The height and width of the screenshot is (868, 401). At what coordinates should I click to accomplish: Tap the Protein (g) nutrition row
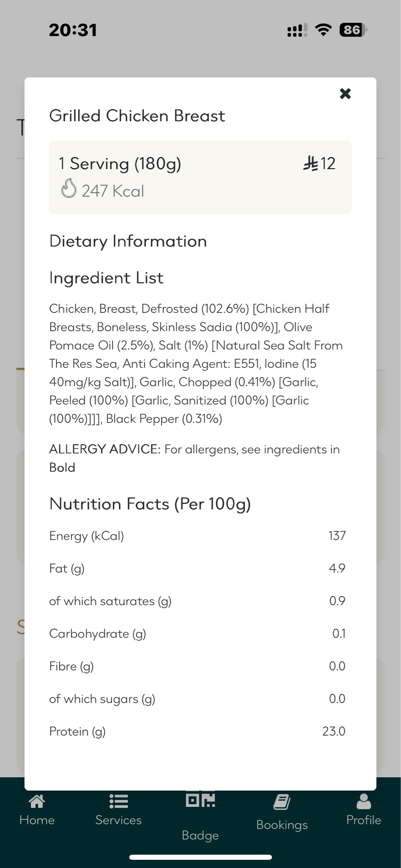coord(197,731)
